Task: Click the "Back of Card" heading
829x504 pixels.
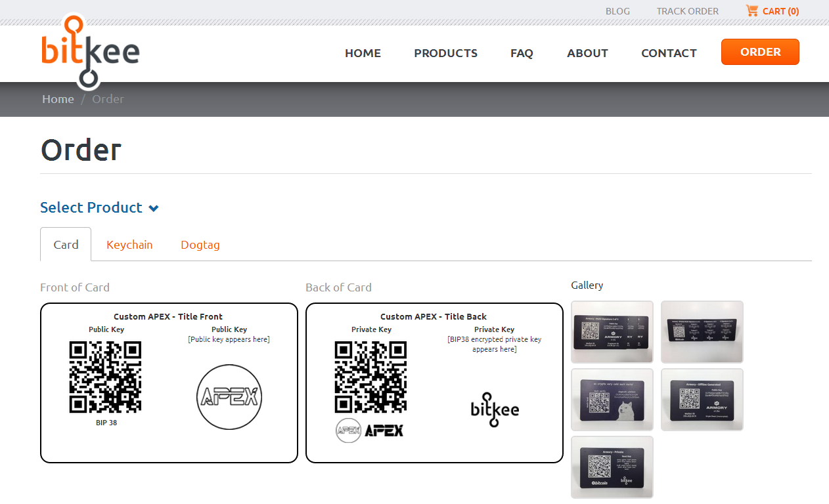Action: point(338,287)
